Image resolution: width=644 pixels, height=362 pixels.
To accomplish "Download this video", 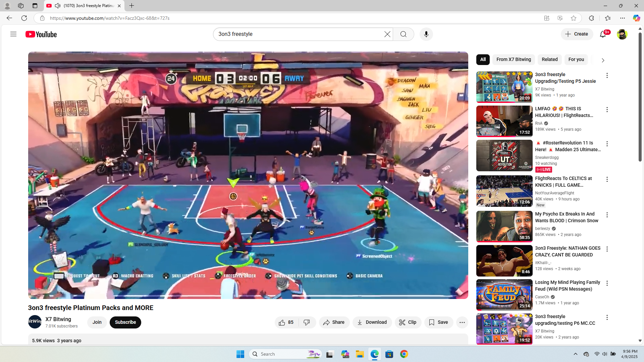I will click(x=372, y=322).
